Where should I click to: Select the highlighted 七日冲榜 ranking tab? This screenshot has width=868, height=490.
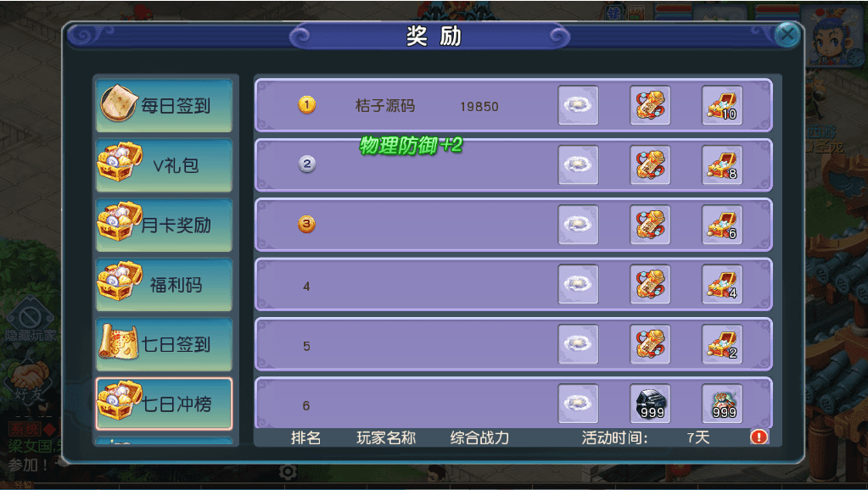tap(164, 404)
